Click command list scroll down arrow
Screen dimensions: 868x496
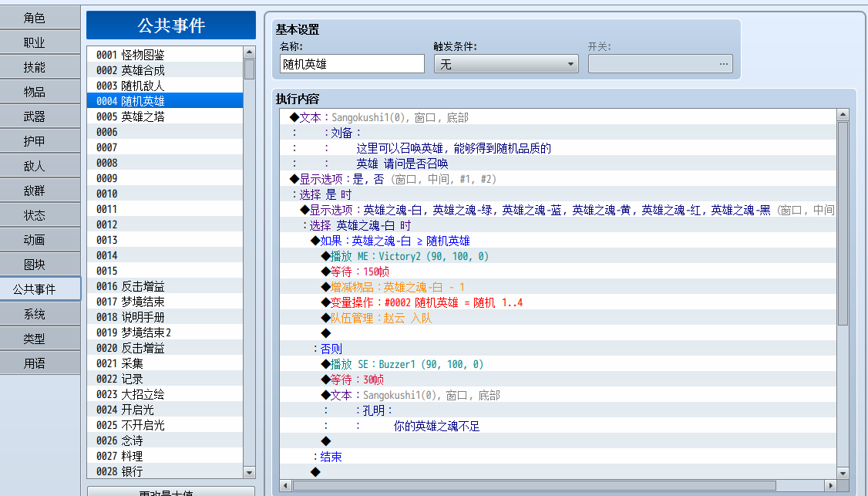pos(843,474)
